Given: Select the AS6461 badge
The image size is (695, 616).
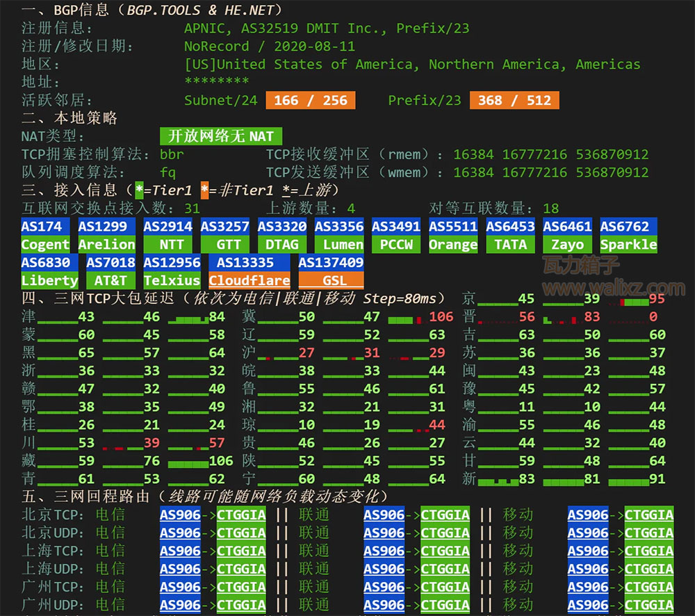Looking at the screenshot, I should click(567, 226).
